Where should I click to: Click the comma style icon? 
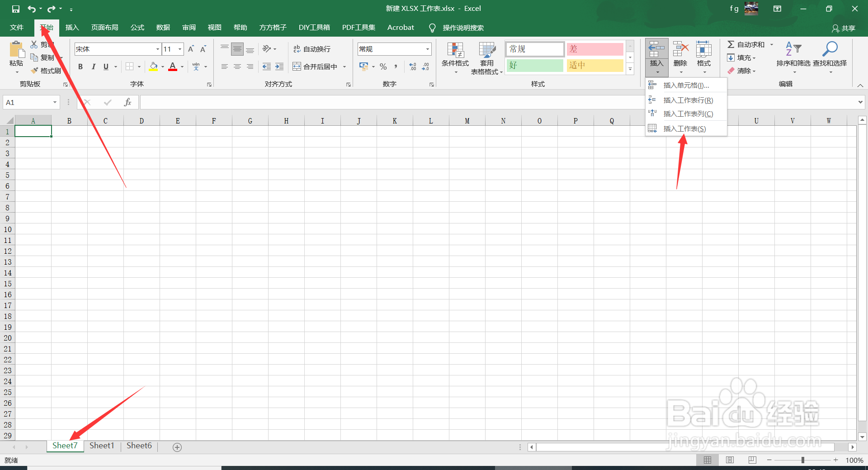396,66
